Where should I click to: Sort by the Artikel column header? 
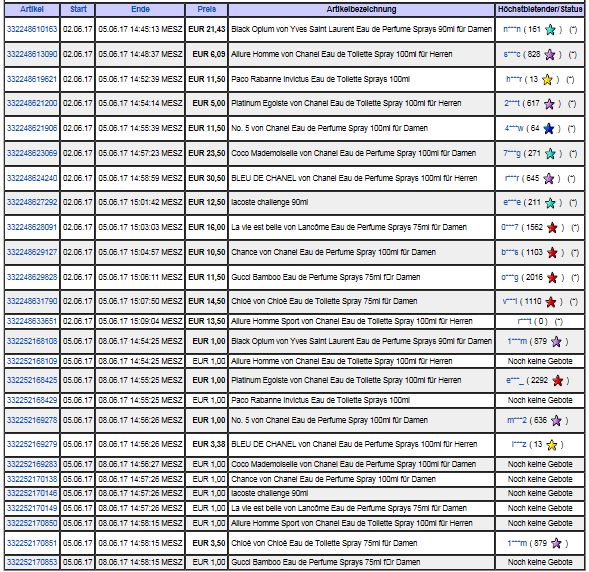(x=32, y=9)
